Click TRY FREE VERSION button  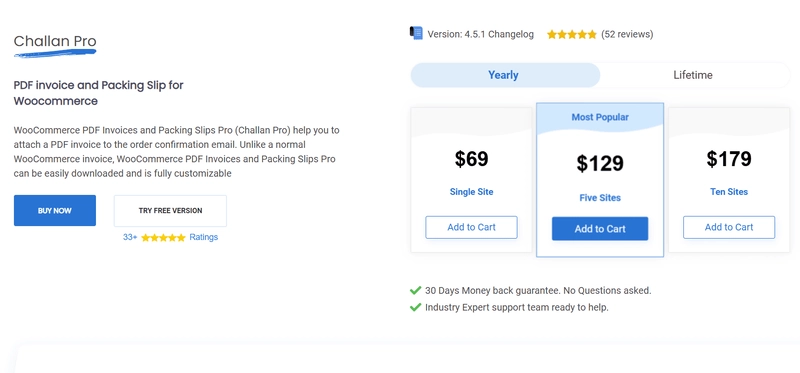click(x=170, y=210)
